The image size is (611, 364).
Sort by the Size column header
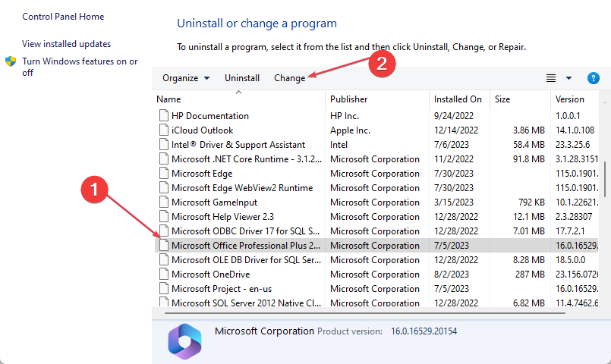point(502,99)
